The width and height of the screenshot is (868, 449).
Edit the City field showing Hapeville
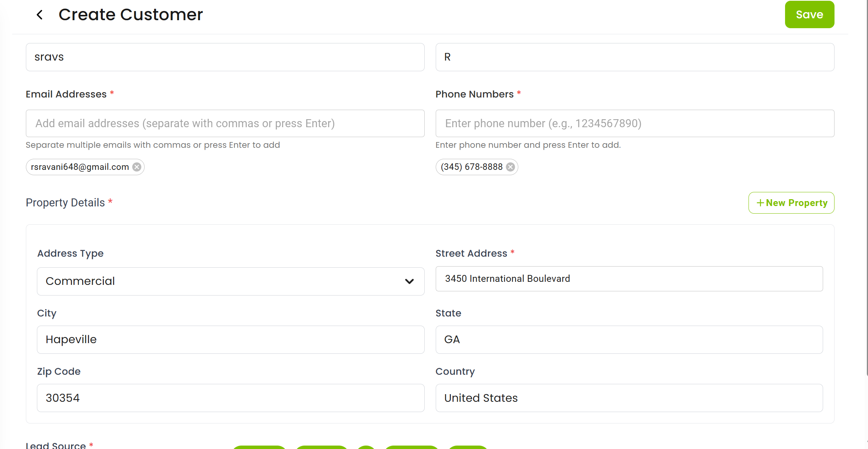click(230, 340)
